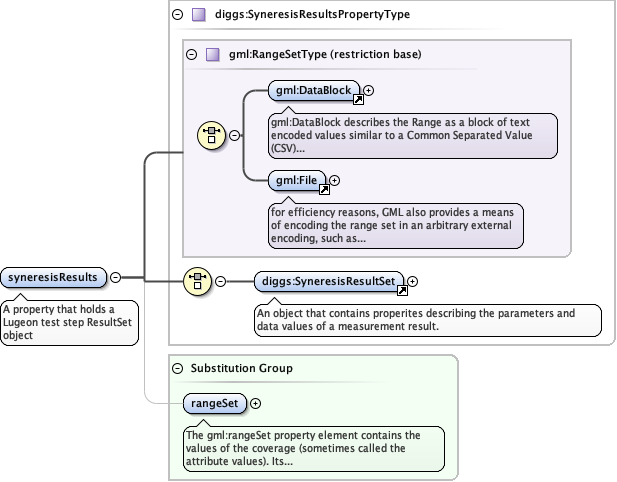Collapse the syneresisResults root element
The image size is (617, 482).
coord(115,277)
